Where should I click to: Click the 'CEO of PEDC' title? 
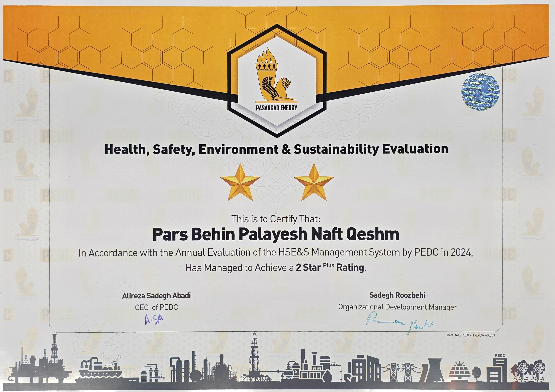[x=156, y=307]
